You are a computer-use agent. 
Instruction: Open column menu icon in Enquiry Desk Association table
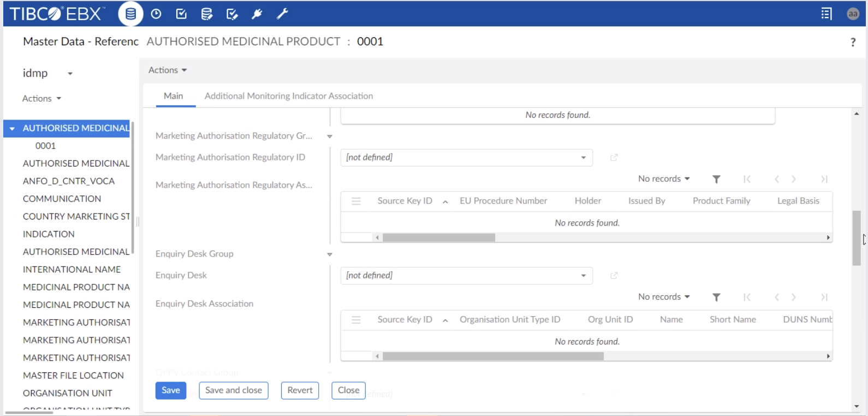[356, 320]
